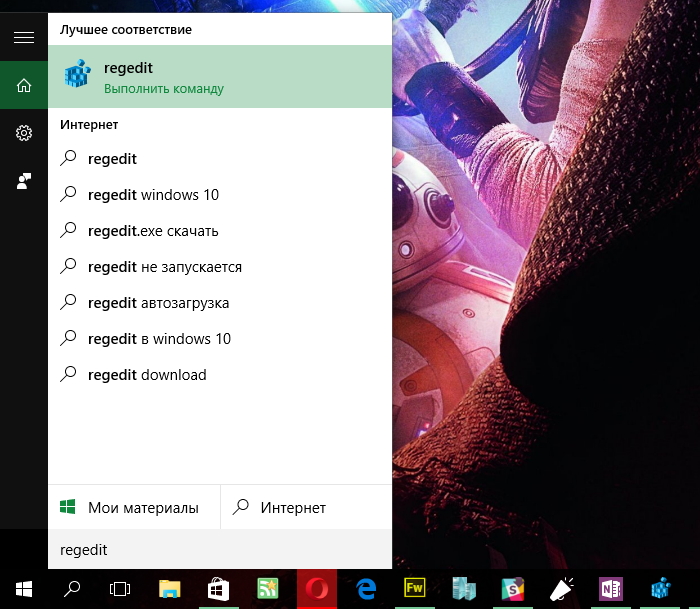This screenshot has width=700, height=609.
Task: Click the "Интернет" section heading above suggestions
Action: 89,125
